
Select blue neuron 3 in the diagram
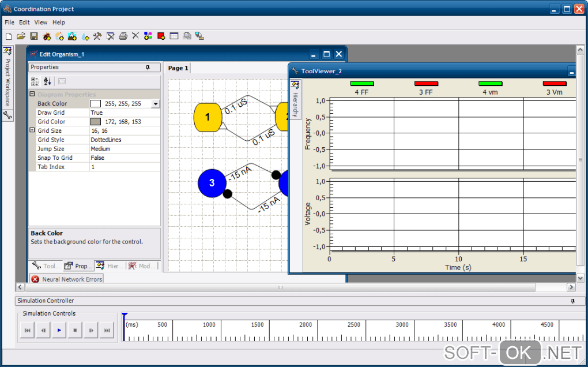pos(212,183)
